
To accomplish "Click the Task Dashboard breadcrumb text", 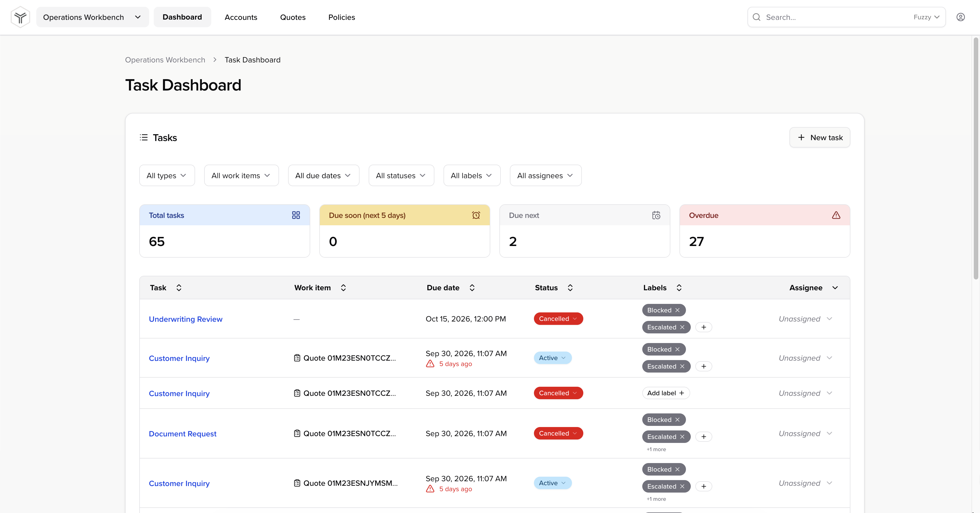I will coord(253,60).
